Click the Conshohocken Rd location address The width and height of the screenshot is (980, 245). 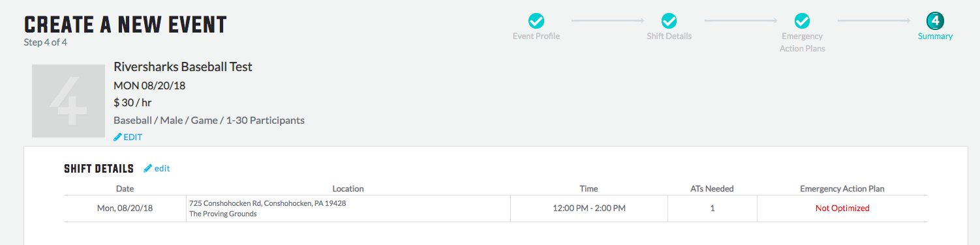pos(268,203)
